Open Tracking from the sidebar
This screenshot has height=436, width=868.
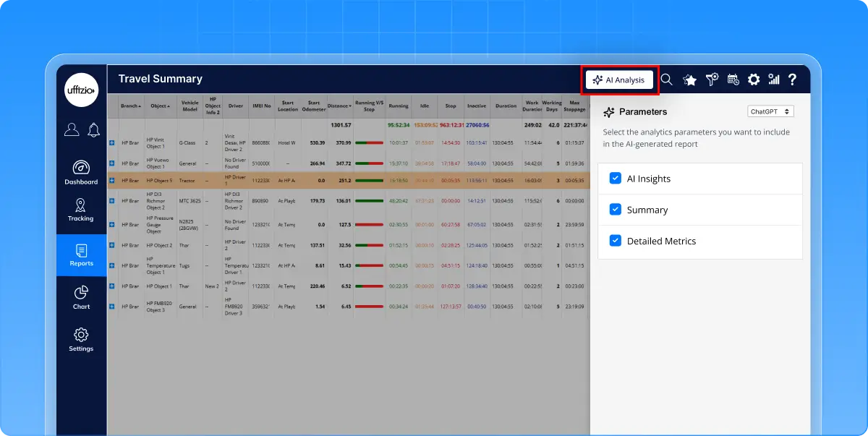click(81, 210)
